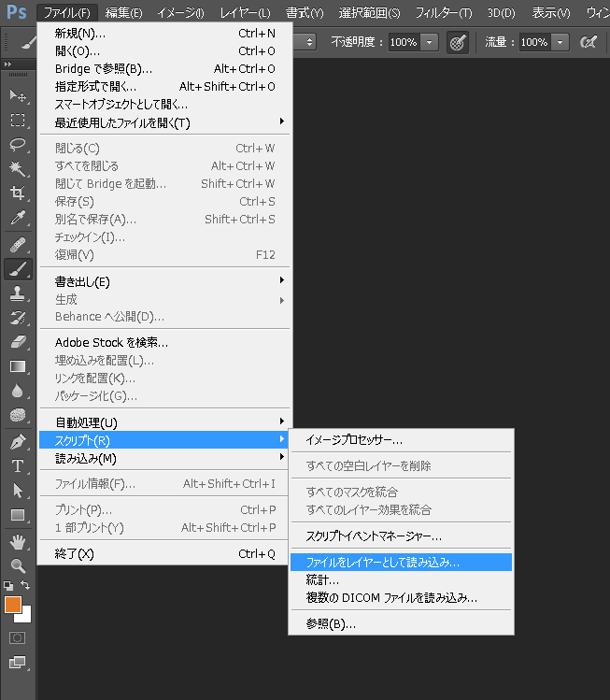Select the History Brush tool

18,318
